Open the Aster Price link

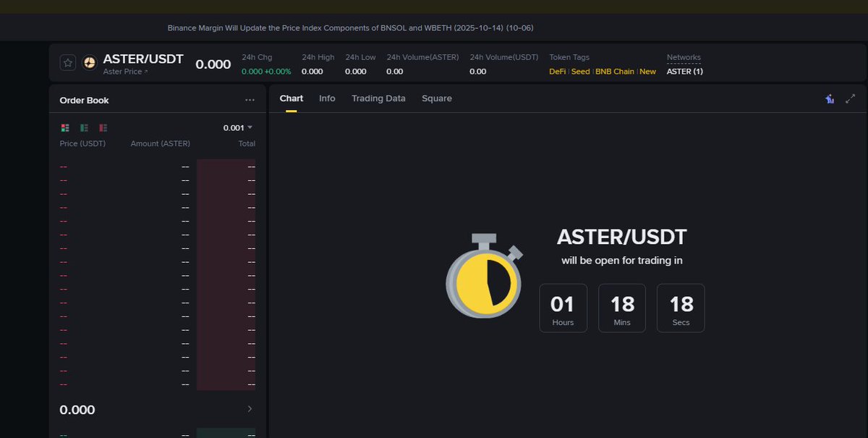pyautogui.click(x=125, y=72)
